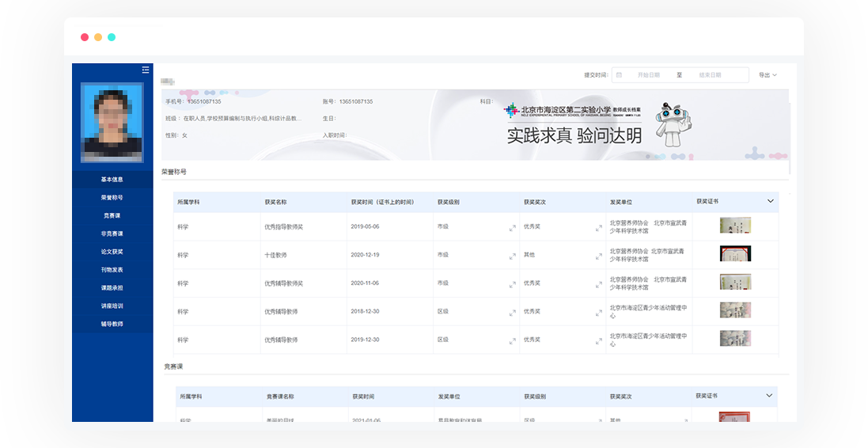Viewport: 868px width, 448px height.
Task: Go to 基本信息 in the sidebar
Action: tap(112, 180)
